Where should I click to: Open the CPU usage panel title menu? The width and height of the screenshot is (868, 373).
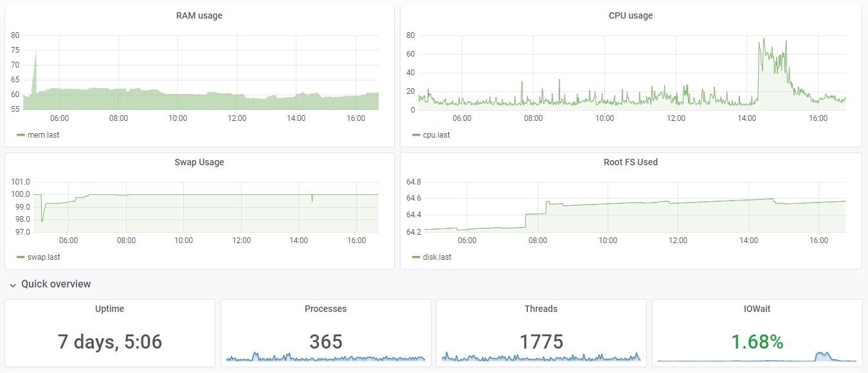coord(631,15)
